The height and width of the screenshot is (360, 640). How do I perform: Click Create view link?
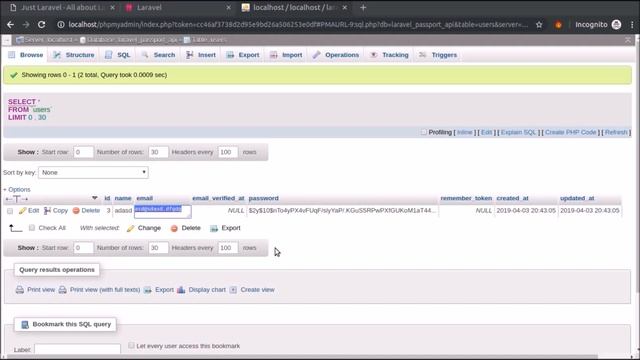click(x=252, y=289)
